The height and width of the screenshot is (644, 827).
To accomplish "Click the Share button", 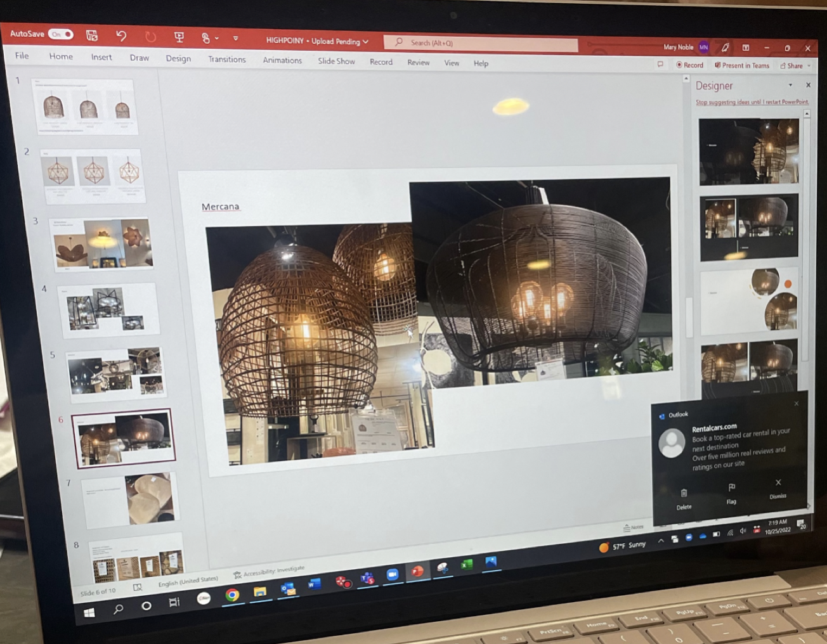I will [x=791, y=66].
